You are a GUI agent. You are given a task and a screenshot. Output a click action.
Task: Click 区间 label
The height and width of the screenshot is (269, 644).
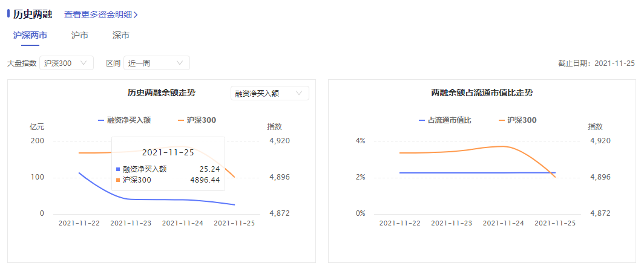click(113, 63)
